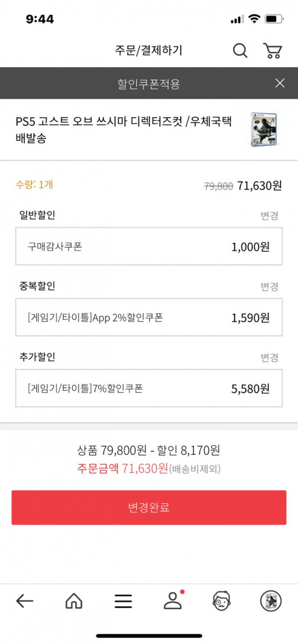Confirm with the red 변경완료 button
Viewport: 298px width, 644px height.
click(x=149, y=507)
